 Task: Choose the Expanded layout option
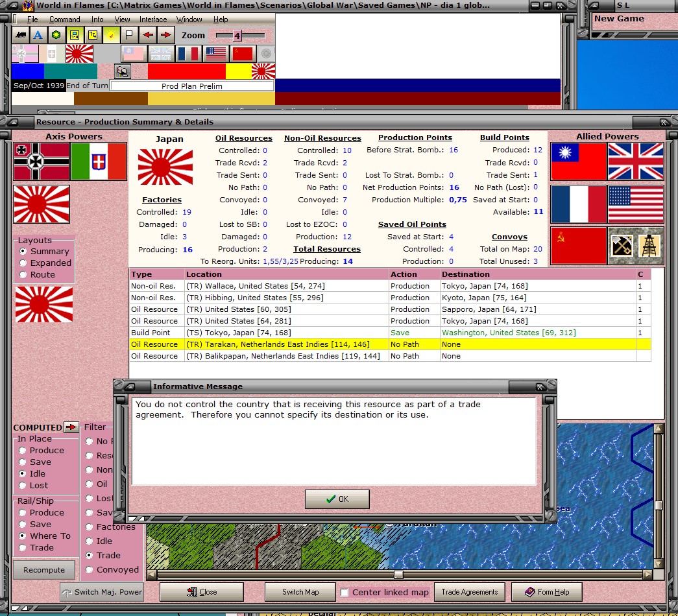pyautogui.click(x=45, y=263)
